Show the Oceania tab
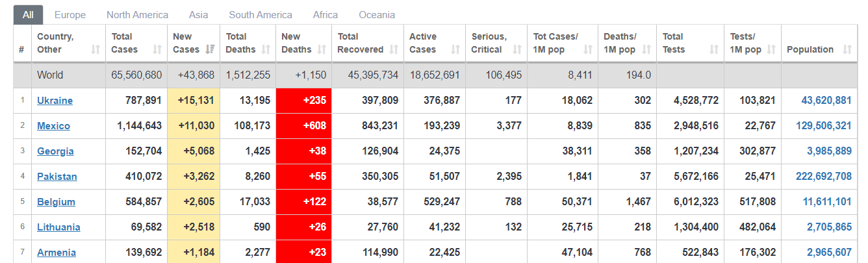 coord(377,15)
